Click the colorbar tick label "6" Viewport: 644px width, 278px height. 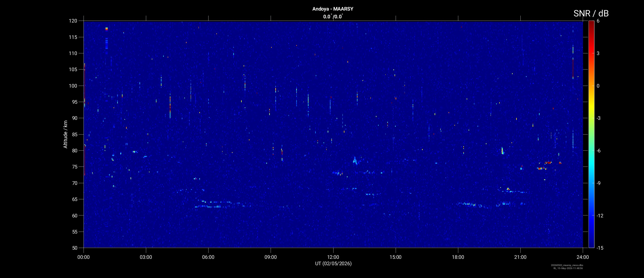coord(598,21)
